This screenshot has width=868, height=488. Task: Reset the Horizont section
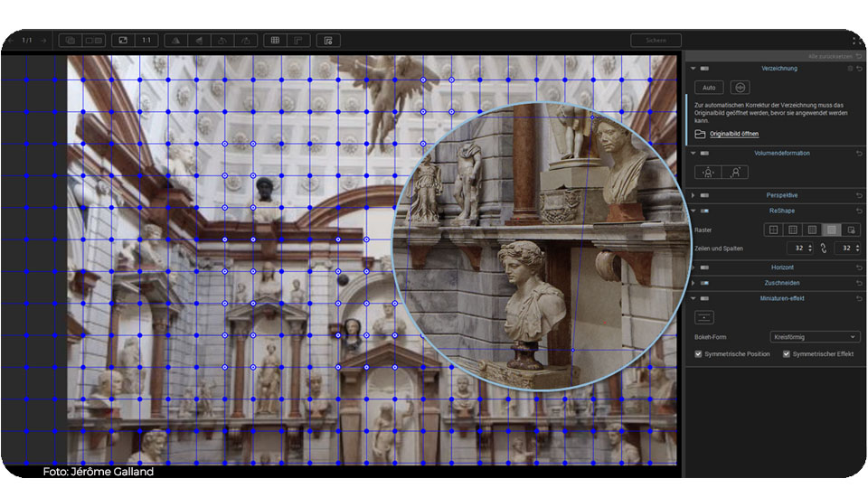click(859, 267)
